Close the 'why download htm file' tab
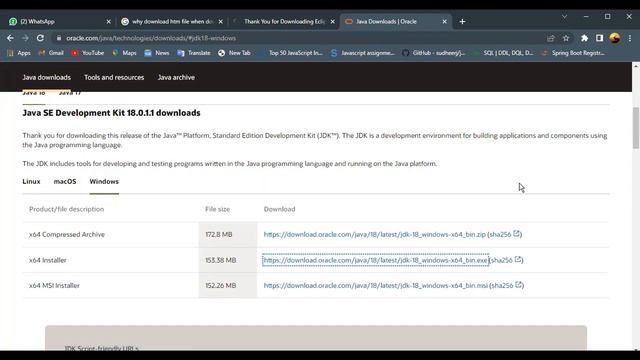 [221, 22]
